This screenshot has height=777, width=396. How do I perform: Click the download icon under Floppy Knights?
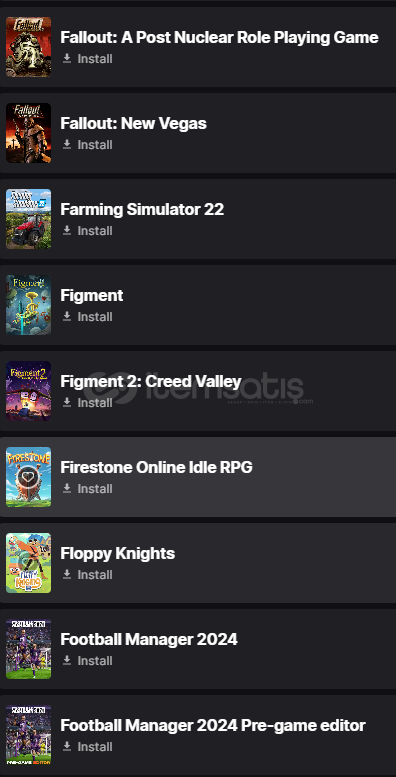67,574
